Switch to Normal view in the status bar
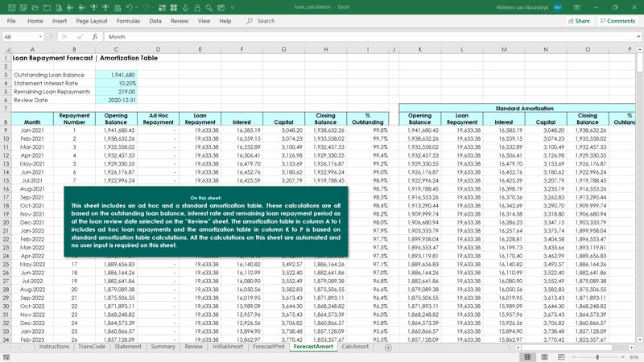644x362 pixels. (x=528, y=357)
